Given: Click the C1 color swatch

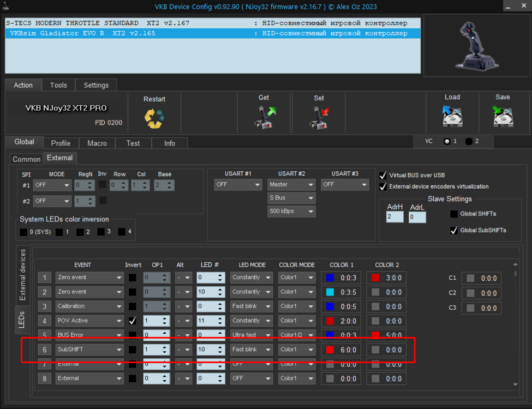Looking at the screenshot, I should pyautogui.click(x=470, y=279).
